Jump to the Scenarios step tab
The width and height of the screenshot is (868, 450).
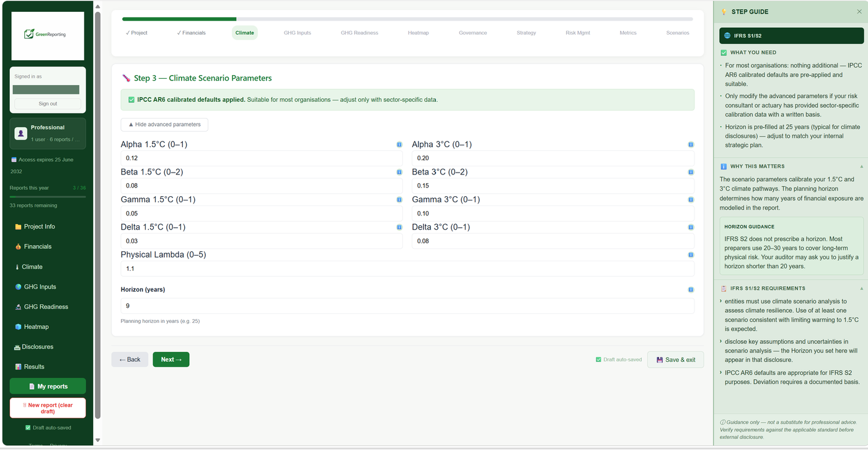pos(678,33)
